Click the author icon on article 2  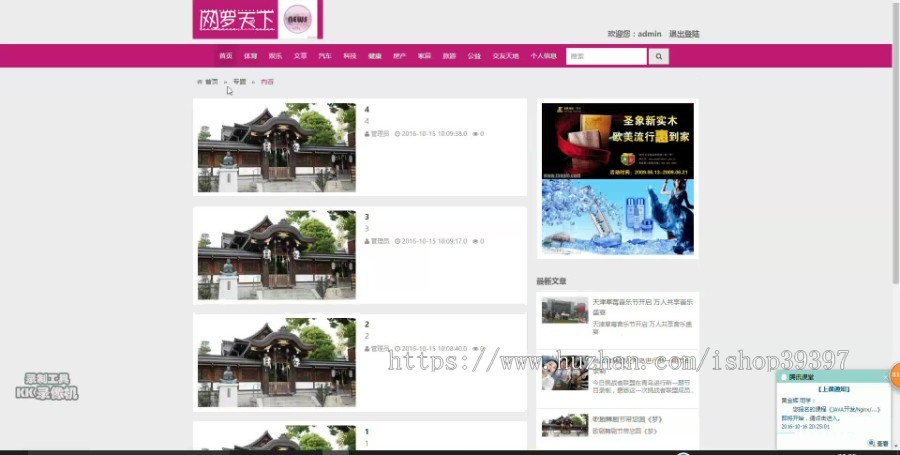(367, 348)
